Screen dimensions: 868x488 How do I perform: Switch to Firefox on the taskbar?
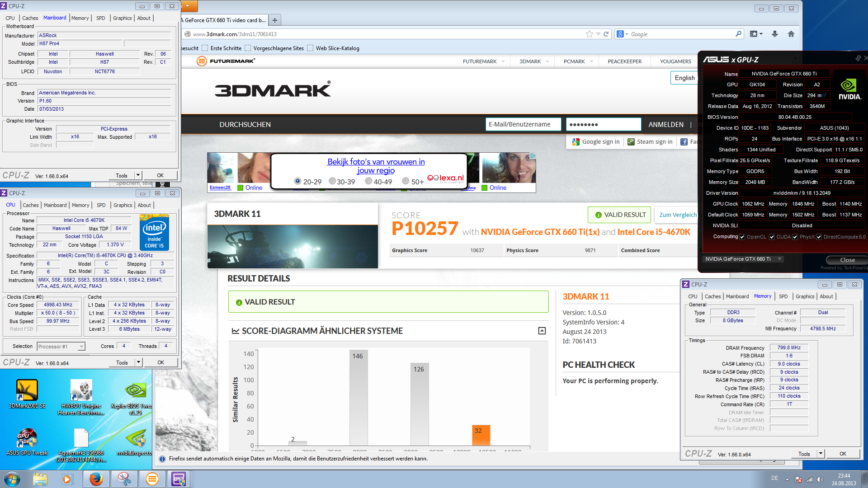pos(96,479)
